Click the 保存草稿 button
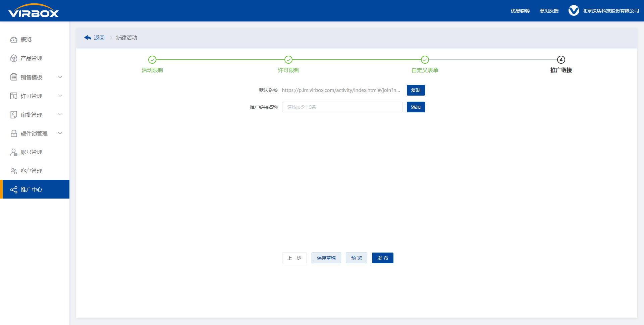 coord(326,258)
